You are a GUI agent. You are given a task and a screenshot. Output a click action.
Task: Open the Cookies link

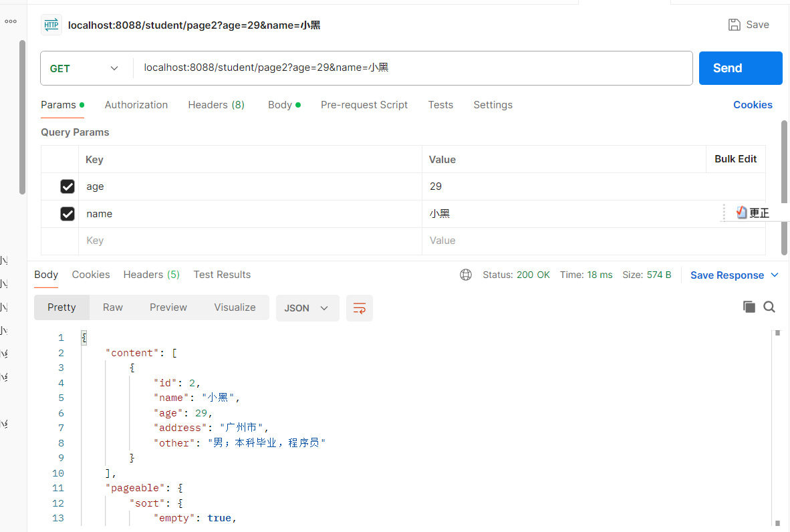click(753, 105)
